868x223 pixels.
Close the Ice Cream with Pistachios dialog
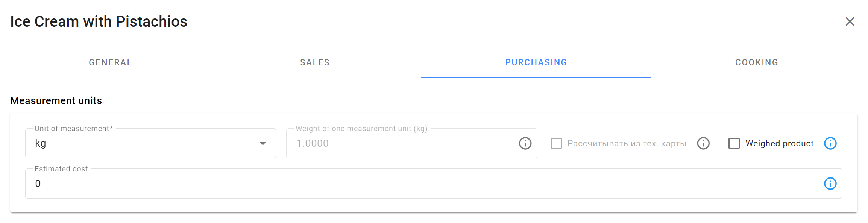click(x=850, y=21)
